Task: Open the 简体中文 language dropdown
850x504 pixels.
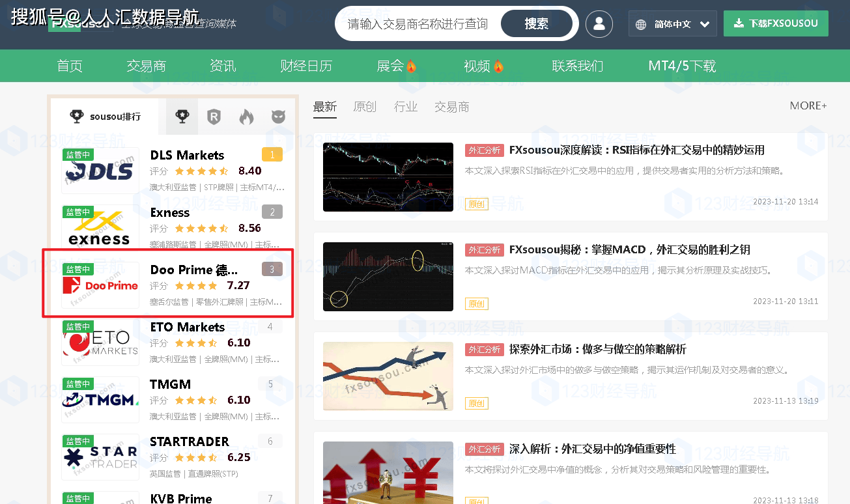Action: 673,23
